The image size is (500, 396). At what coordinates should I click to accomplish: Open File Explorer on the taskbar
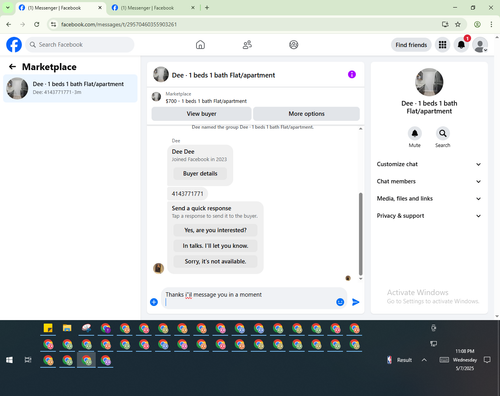67,328
